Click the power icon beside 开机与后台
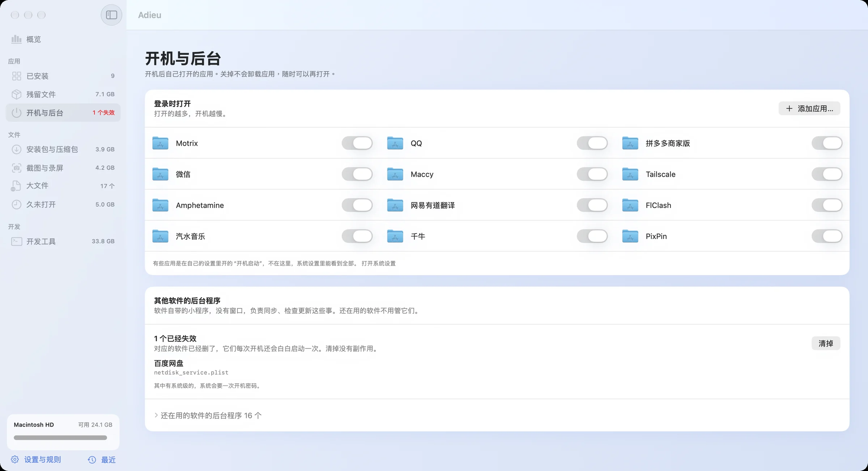The width and height of the screenshot is (868, 471). (16, 113)
